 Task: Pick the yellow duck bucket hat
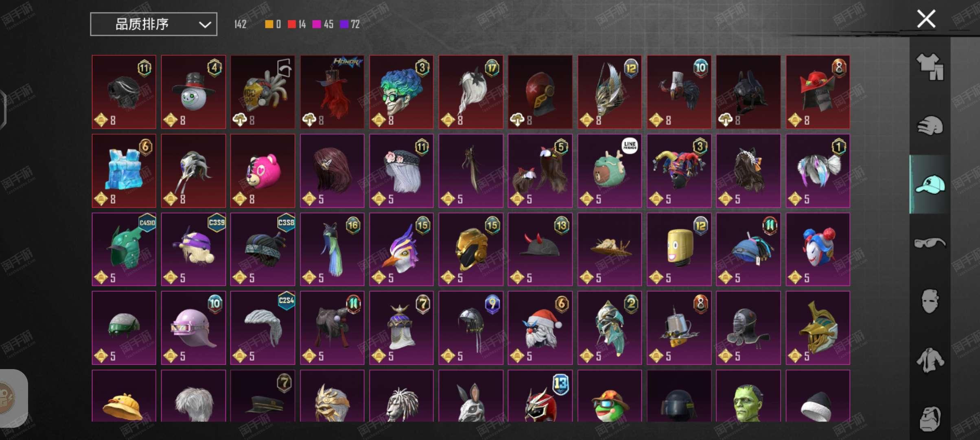click(x=124, y=396)
